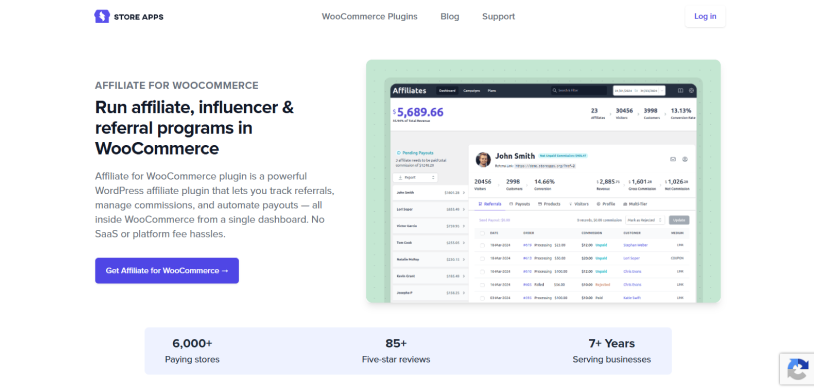This screenshot has height=390, width=814.
Task: Click John Smith's referral link URL
Action: click(x=545, y=166)
